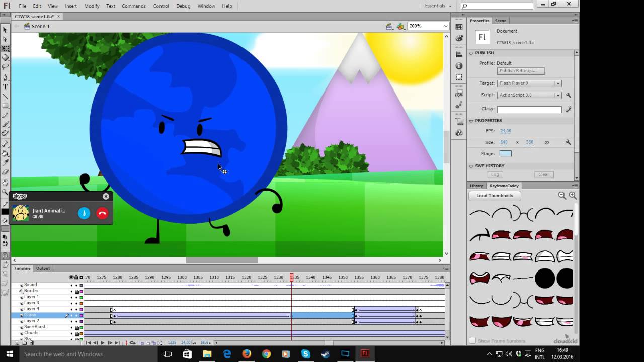Click the Load Thumbnails button

click(495, 196)
